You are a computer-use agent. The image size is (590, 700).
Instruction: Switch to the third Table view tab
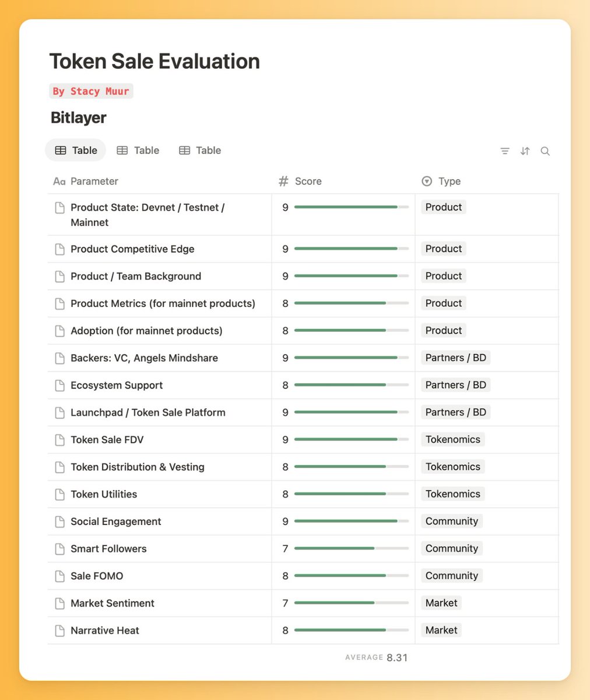[x=200, y=150]
